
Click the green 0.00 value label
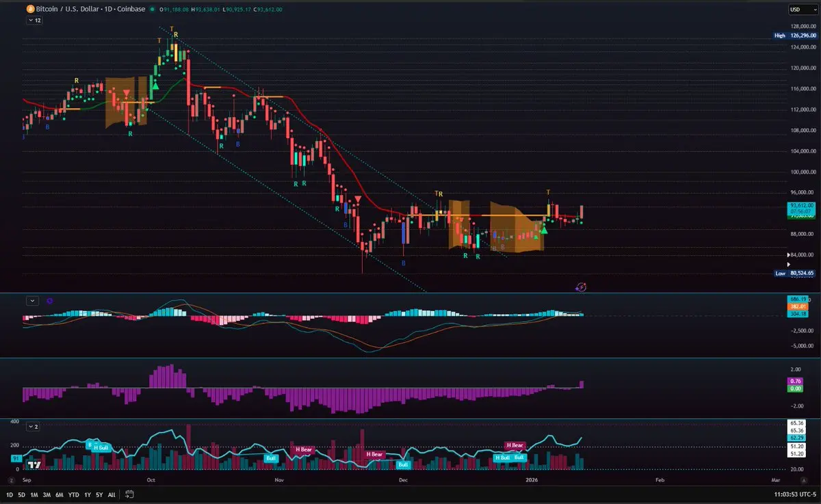pos(796,388)
